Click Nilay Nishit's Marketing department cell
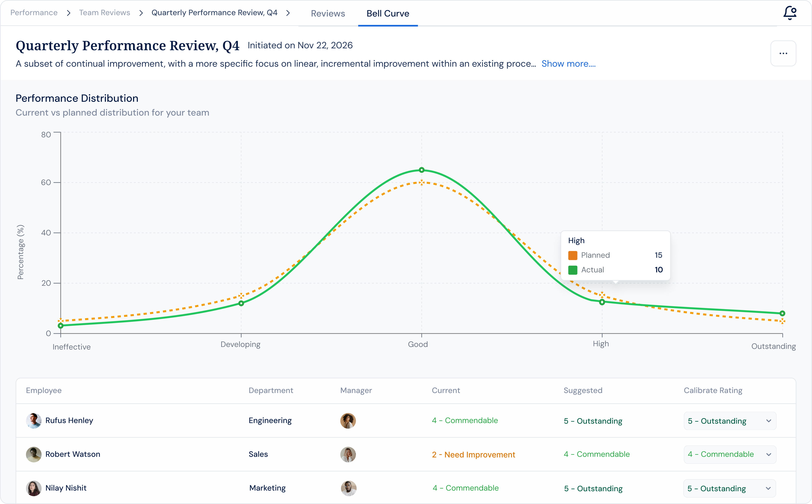Viewport: 812px width, 504px height. (268, 488)
